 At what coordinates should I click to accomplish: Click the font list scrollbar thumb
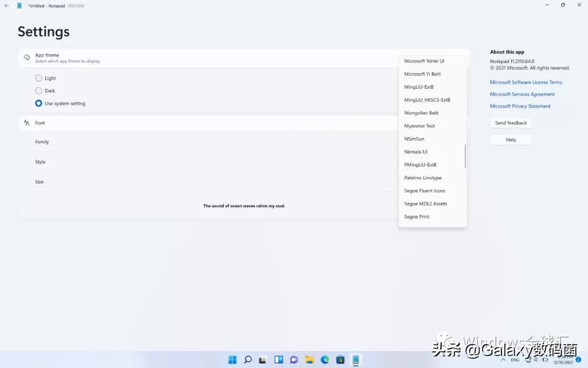pos(465,156)
